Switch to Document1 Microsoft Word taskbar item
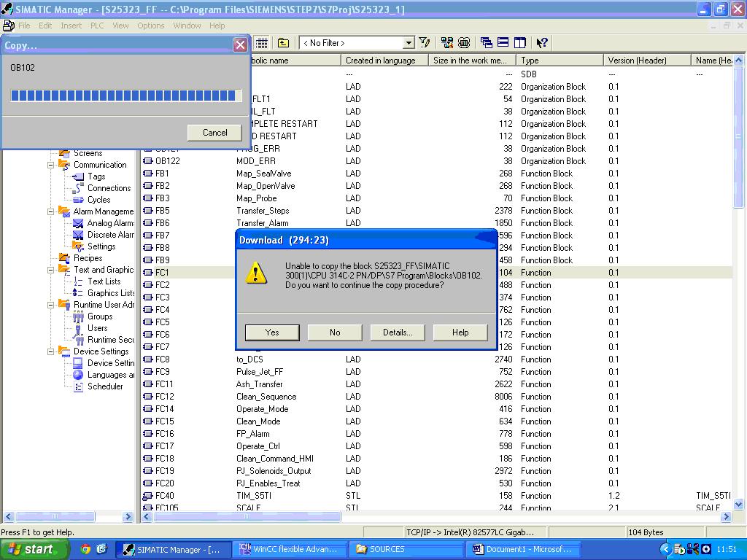 pos(522,549)
